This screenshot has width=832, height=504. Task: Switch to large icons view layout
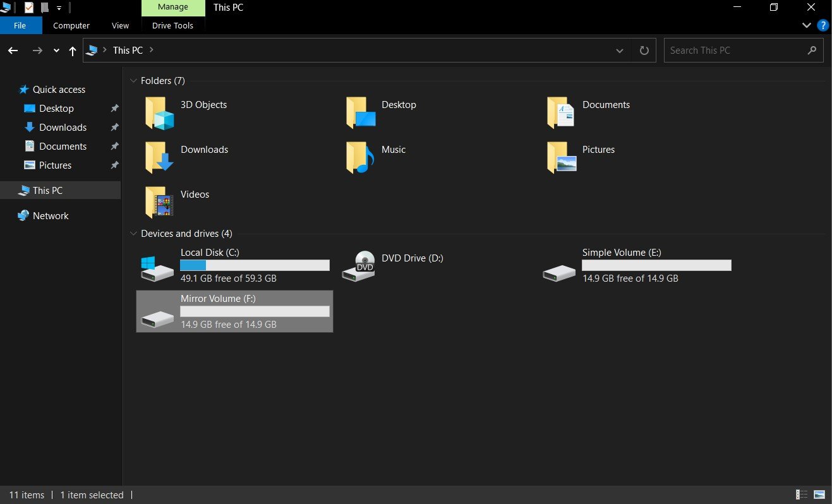tap(819, 495)
